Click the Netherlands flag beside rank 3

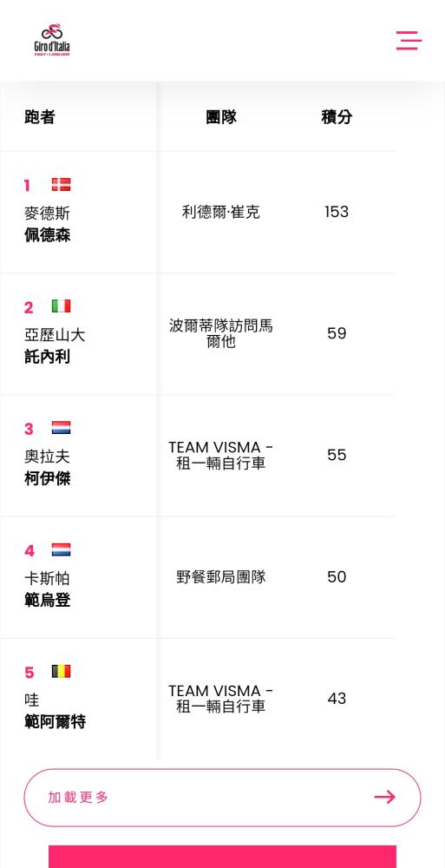click(x=62, y=428)
